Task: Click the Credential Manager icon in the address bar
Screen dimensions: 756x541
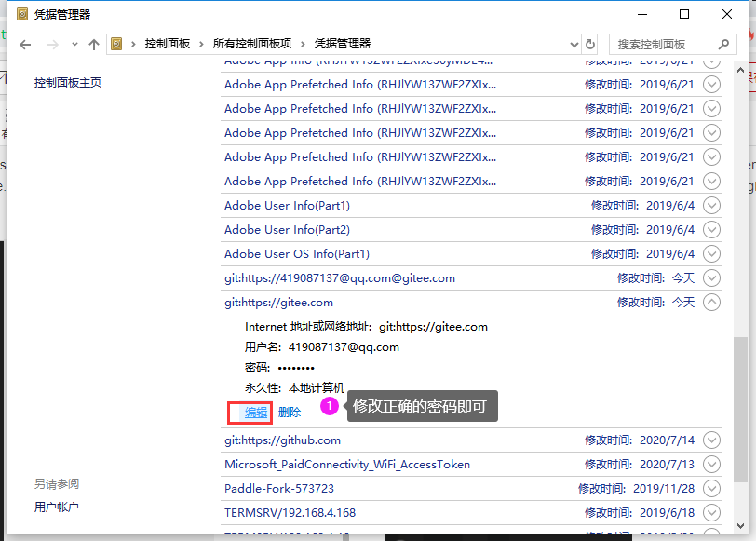Action: click(x=116, y=44)
